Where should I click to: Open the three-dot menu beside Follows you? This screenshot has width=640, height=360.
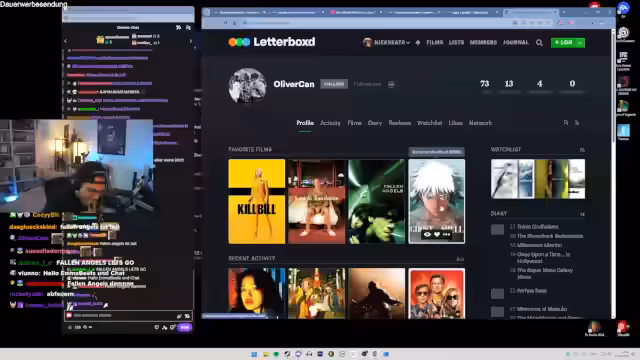(391, 84)
